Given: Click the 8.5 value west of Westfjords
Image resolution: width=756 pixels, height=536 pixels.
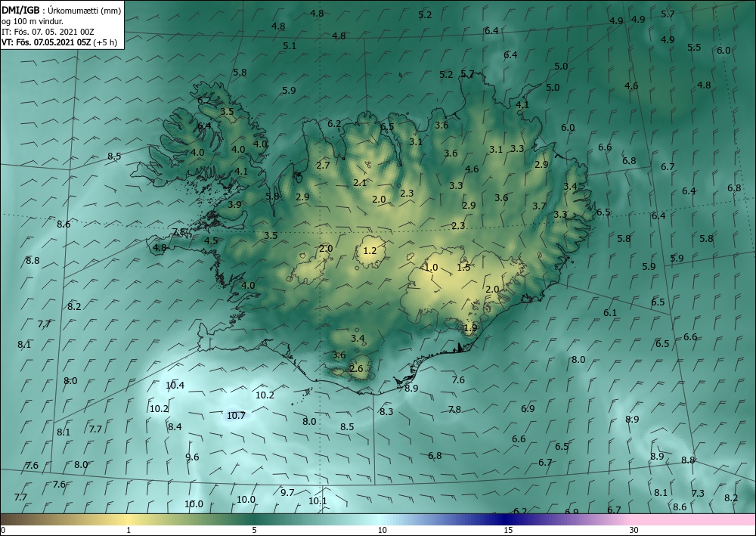Looking at the screenshot, I should 114,156.
